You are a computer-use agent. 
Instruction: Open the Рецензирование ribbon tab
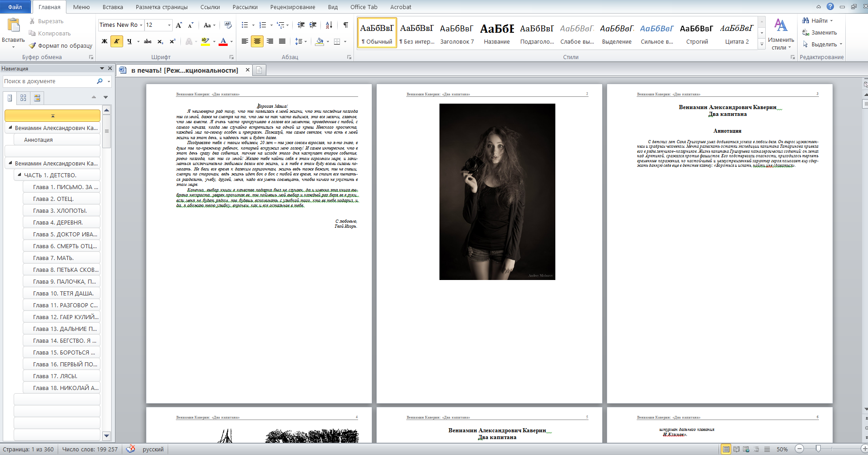[x=293, y=7]
